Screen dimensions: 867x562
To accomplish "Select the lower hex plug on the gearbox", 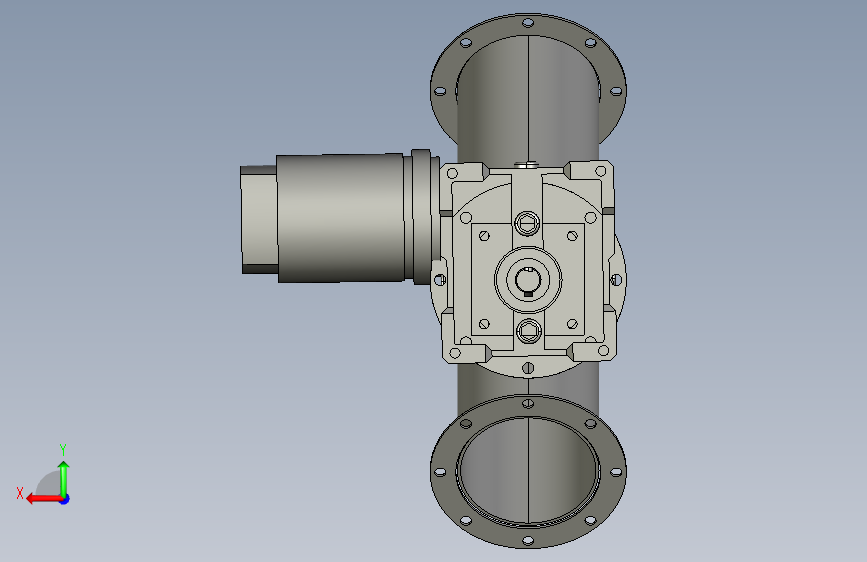I will [528, 332].
